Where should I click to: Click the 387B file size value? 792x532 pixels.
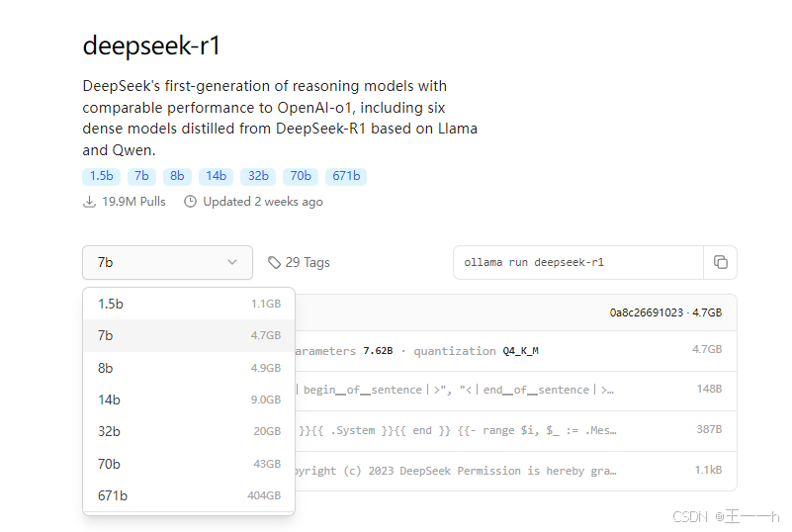point(709,429)
